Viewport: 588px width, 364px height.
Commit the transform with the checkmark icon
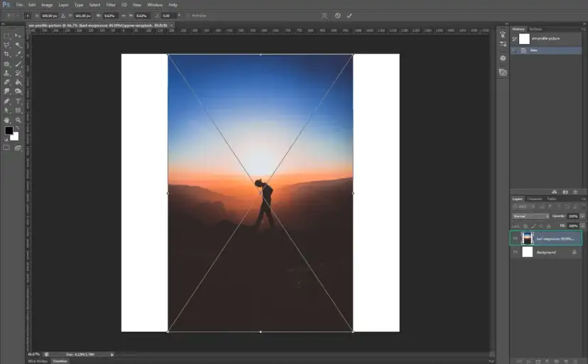tap(349, 15)
